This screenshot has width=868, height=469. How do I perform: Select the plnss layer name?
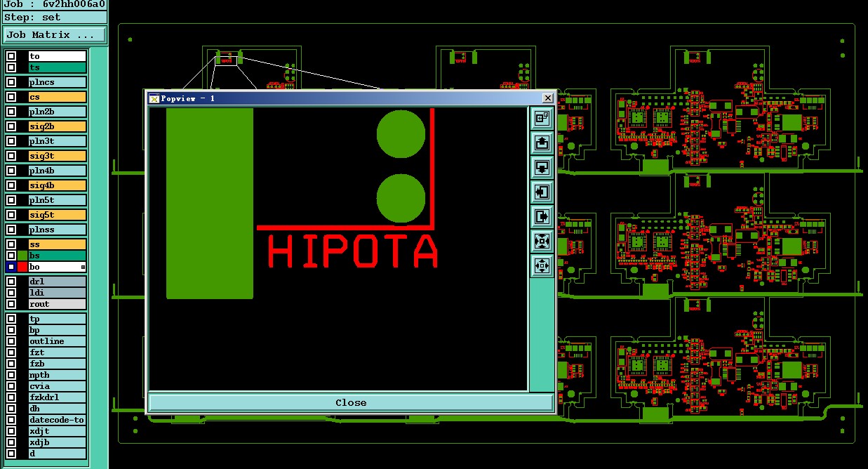point(58,230)
